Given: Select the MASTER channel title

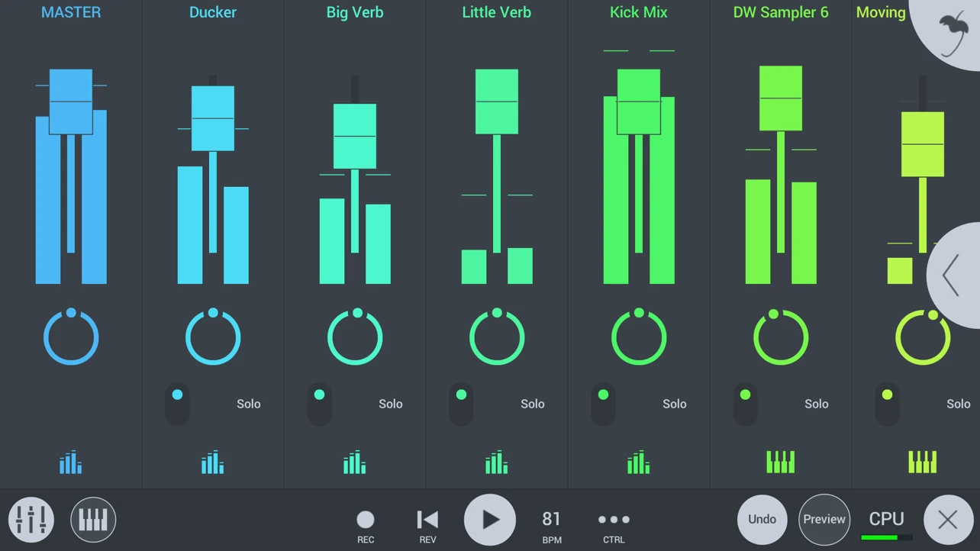Looking at the screenshot, I should point(71,12).
